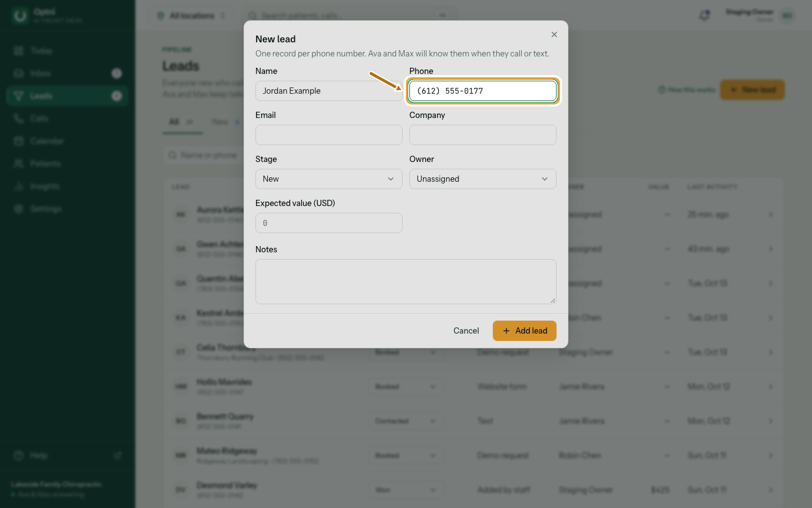The width and height of the screenshot is (812, 508).
Task: Click the Help icon in the sidebar
Action: click(19, 456)
